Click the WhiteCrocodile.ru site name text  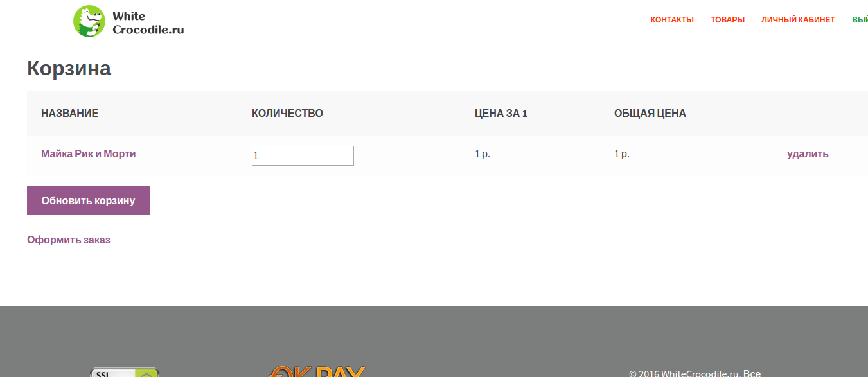tap(148, 22)
